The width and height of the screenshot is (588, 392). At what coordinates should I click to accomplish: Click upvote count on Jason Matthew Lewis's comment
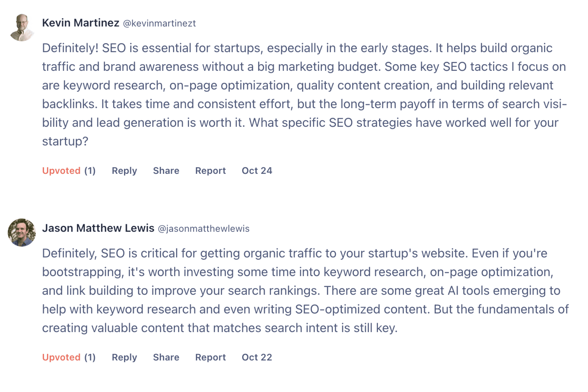(90, 357)
